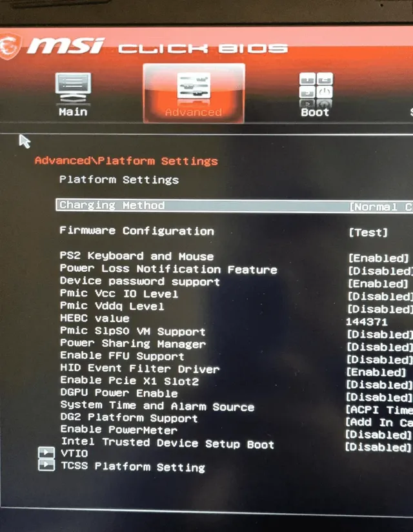Expand the VTIO submenu arrow icon
This screenshot has width=413, height=532.
[46, 453]
